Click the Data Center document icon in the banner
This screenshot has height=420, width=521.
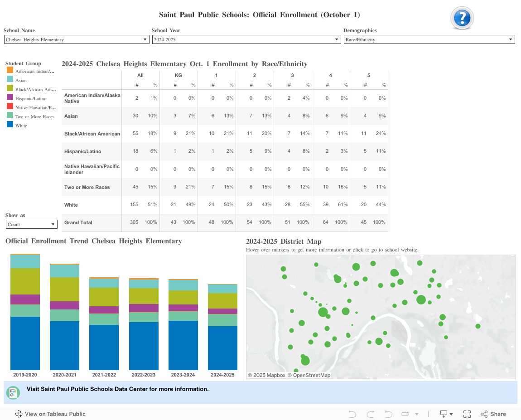pos(13,392)
